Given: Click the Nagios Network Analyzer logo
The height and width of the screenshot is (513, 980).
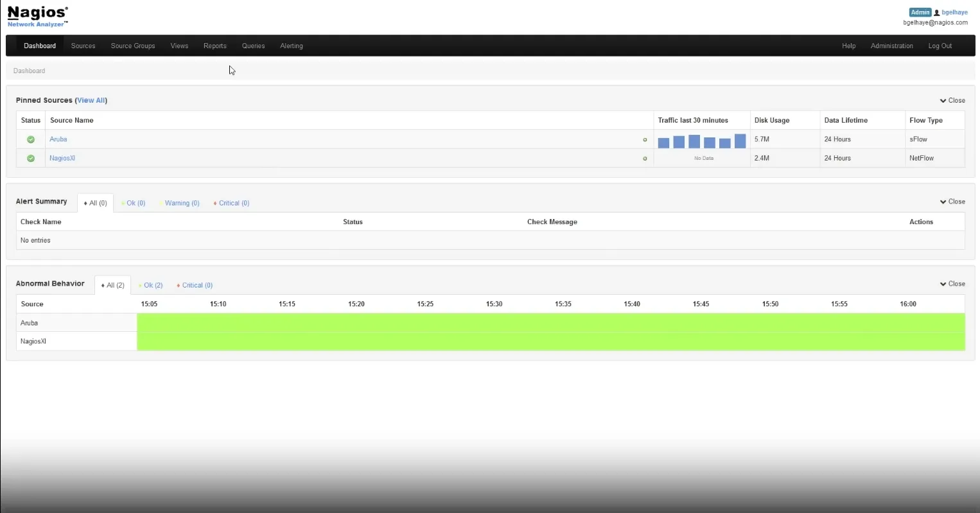Looking at the screenshot, I should [38, 17].
